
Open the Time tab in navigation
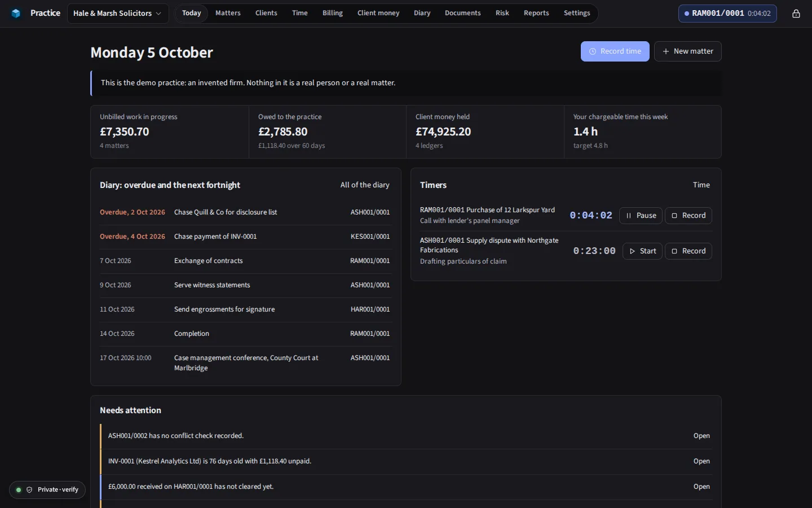300,13
